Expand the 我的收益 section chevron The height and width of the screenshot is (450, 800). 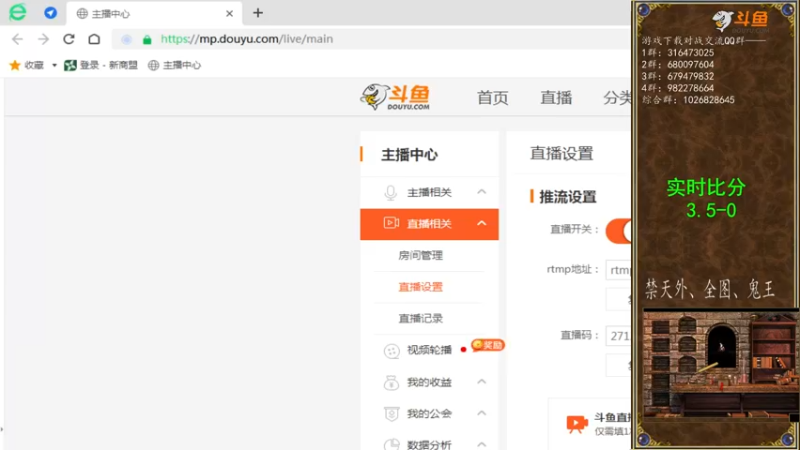[x=482, y=382]
